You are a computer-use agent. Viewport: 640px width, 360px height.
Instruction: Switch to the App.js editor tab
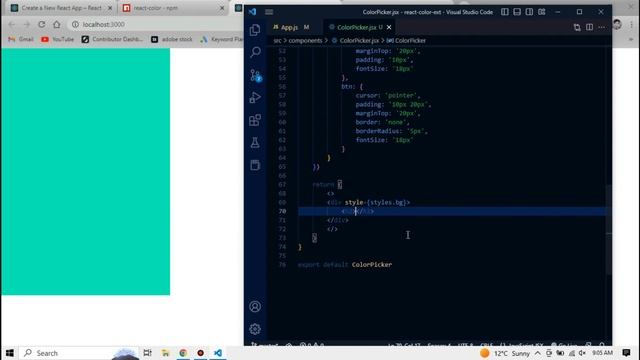[x=291, y=27]
